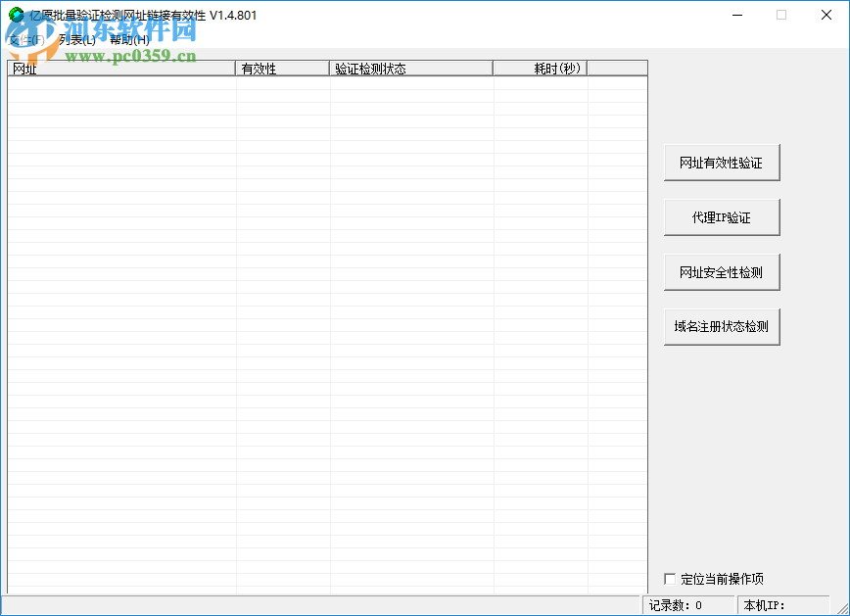Sort by the 有效性 column header
The height and width of the screenshot is (616, 850).
[282, 69]
